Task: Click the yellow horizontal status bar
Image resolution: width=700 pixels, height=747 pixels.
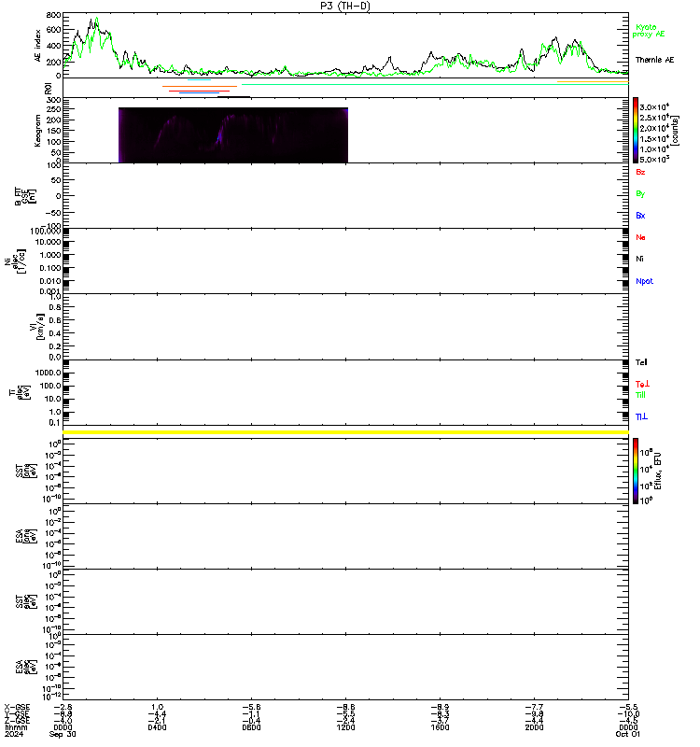Action: tap(345, 432)
